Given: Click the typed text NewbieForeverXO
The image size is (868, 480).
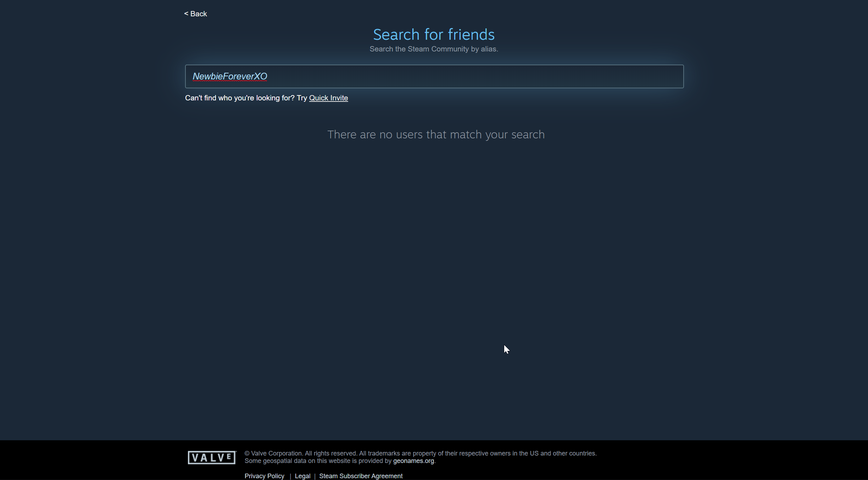Looking at the screenshot, I should 230,76.
